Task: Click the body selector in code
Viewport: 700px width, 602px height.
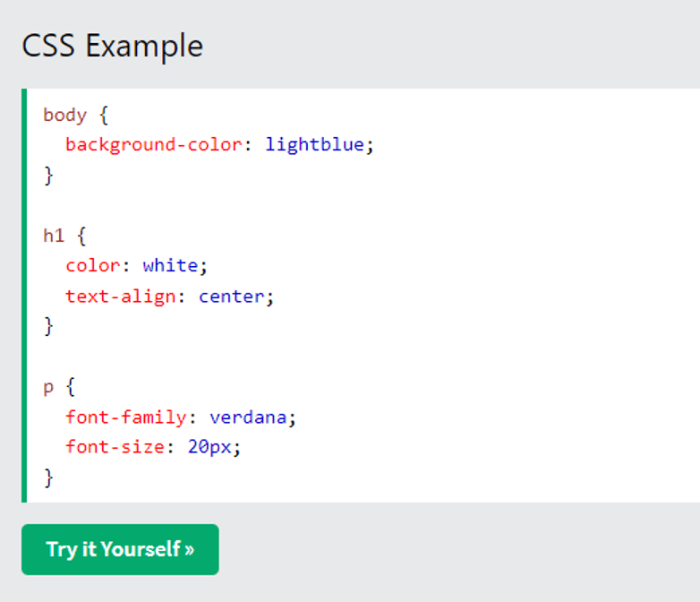Action: (x=64, y=116)
